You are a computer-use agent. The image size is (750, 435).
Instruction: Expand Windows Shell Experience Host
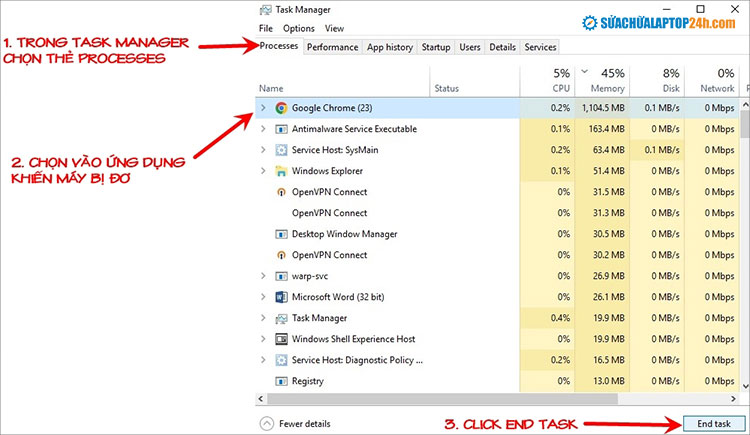(x=263, y=339)
